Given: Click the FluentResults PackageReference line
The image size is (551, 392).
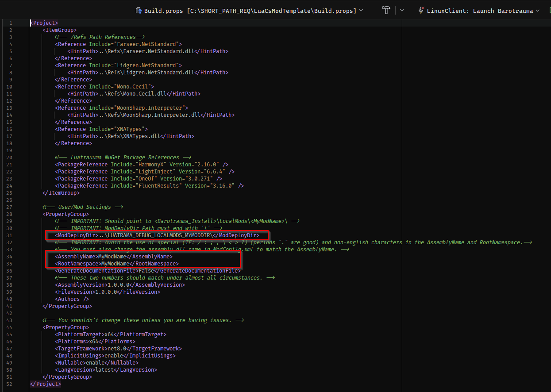Looking at the screenshot, I should click(x=150, y=185).
